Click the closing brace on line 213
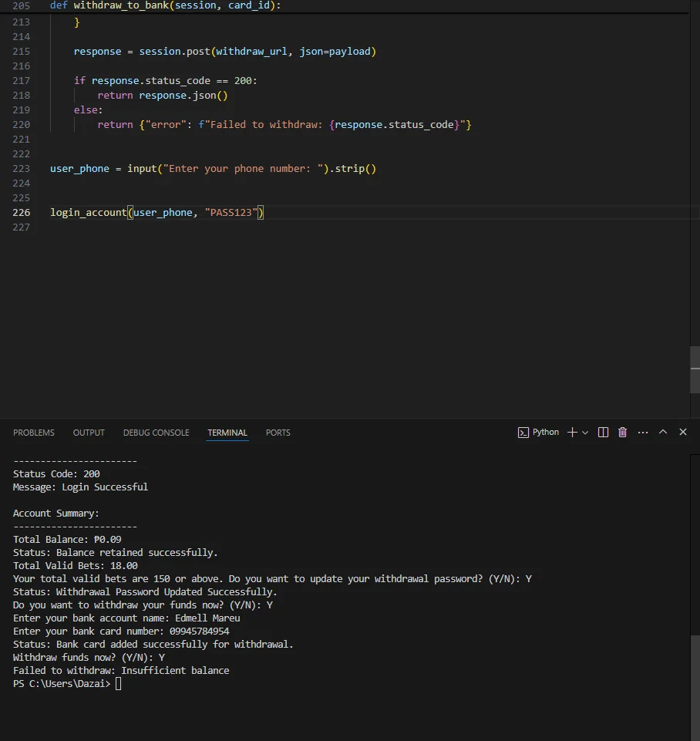 77,22
